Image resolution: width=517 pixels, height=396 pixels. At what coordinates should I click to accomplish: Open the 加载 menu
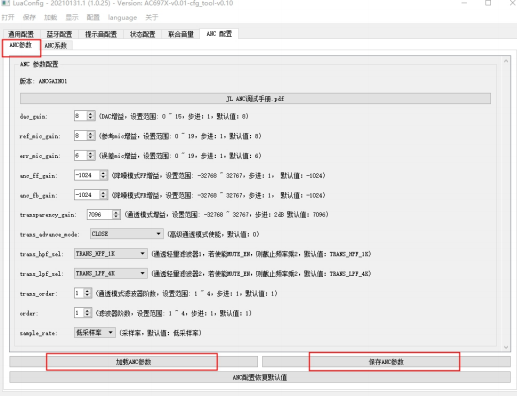tap(50, 17)
